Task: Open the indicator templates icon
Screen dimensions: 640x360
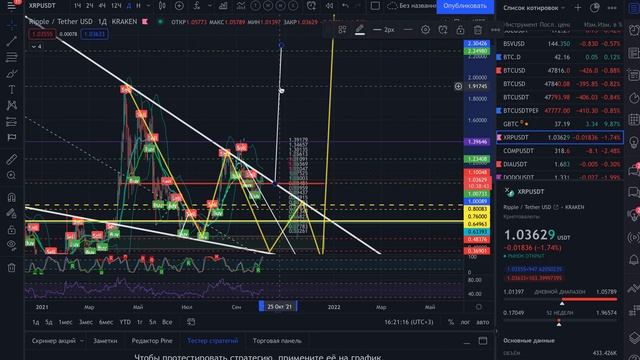Action: (x=241, y=6)
